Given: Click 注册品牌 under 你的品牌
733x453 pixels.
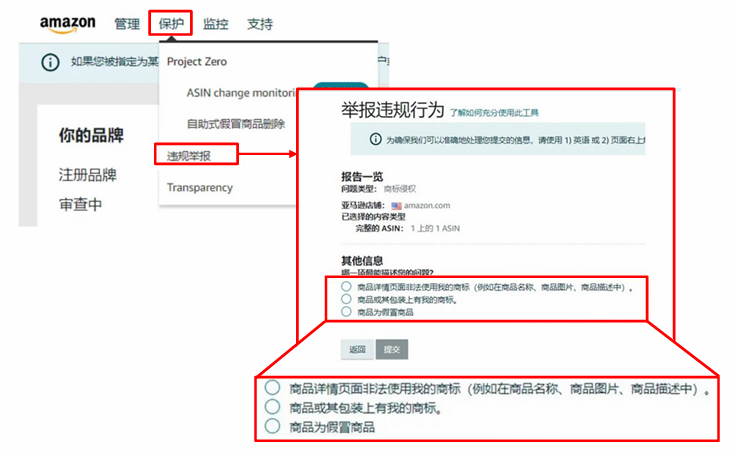Looking at the screenshot, I should click(x=87, y=175).
